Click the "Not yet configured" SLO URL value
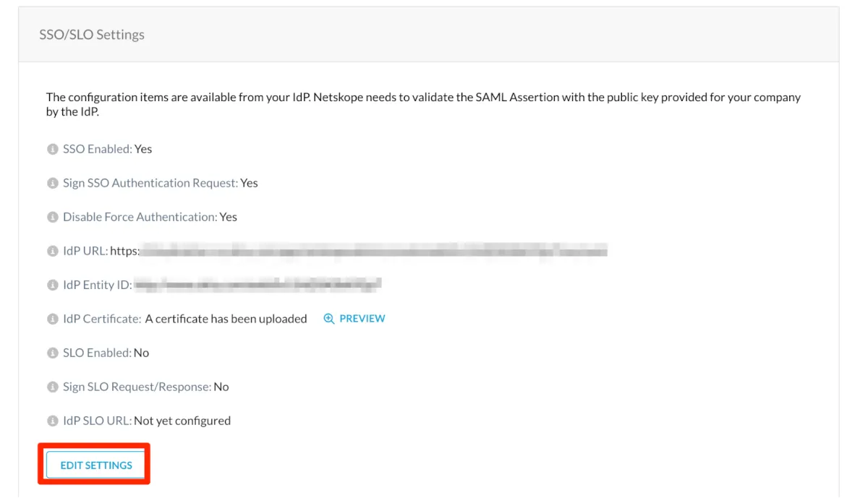This screenshot has height=498, width=868. 182,421
